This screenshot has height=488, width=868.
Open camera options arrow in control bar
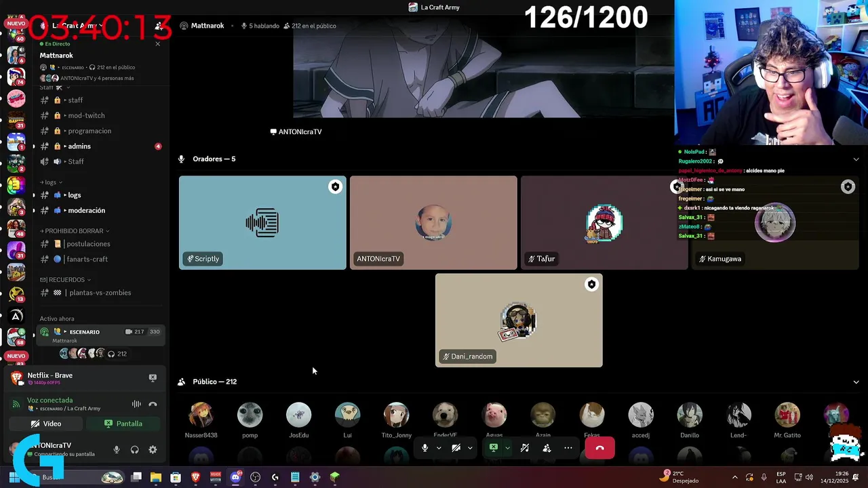(470, 448)
